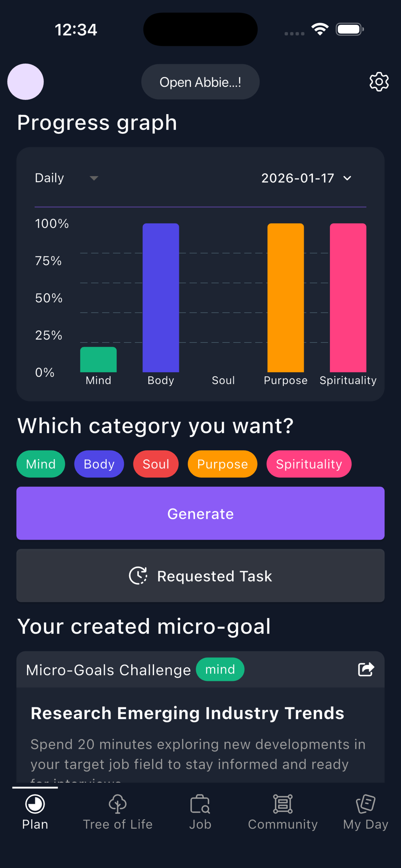Toggle the Spirituality category chip
Screen dimensions: 401x868
[309, 464]
